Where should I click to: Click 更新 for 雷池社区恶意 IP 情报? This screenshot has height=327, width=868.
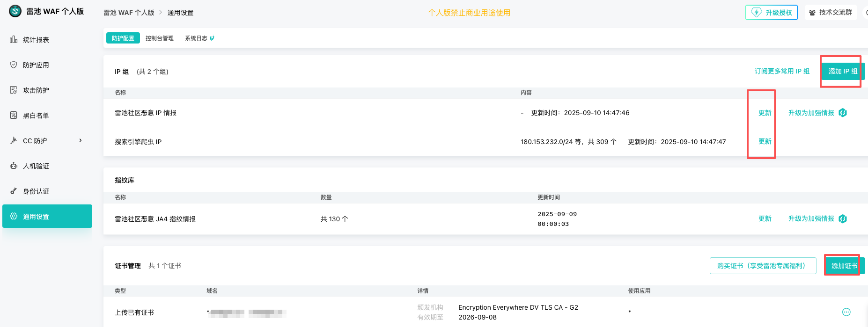point(765,113)
